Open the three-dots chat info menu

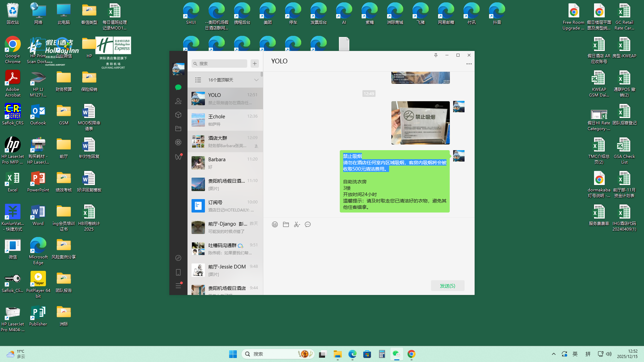pos(469,64)
